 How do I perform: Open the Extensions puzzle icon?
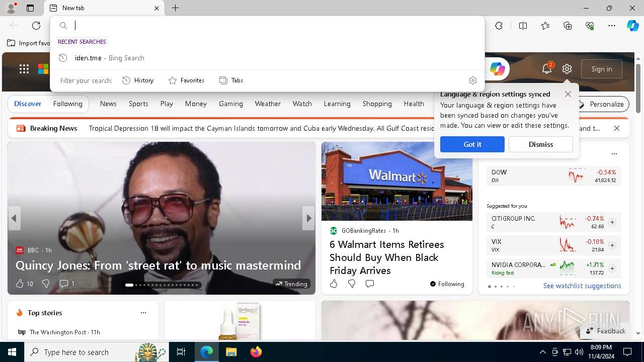click(x=499, y=26)
